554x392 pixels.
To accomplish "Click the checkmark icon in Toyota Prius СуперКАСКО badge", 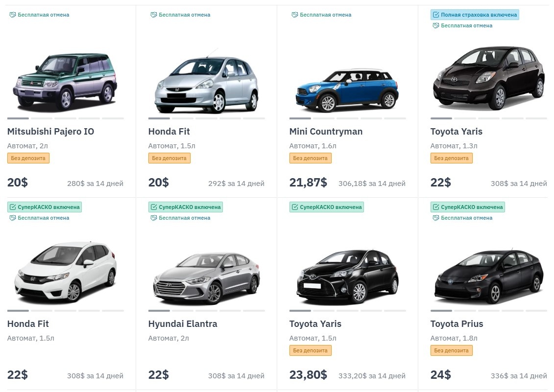I will pos(436,207).
